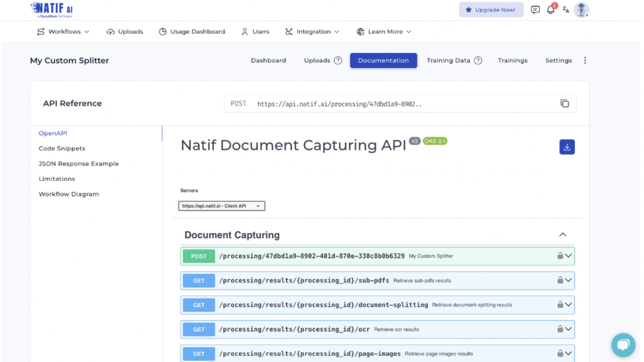Open the user avatar profile menu

pyautogui.click(x=581, y=10)
